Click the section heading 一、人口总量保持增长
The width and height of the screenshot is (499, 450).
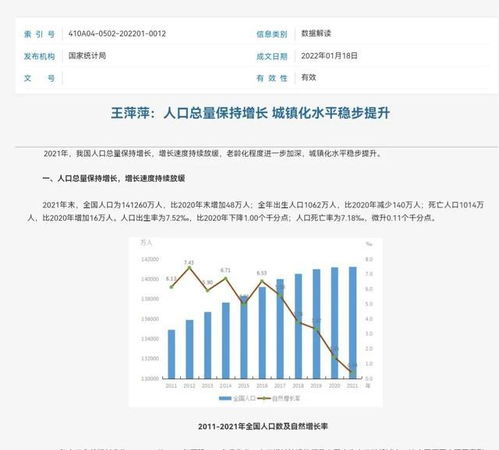tap(114, 179)
